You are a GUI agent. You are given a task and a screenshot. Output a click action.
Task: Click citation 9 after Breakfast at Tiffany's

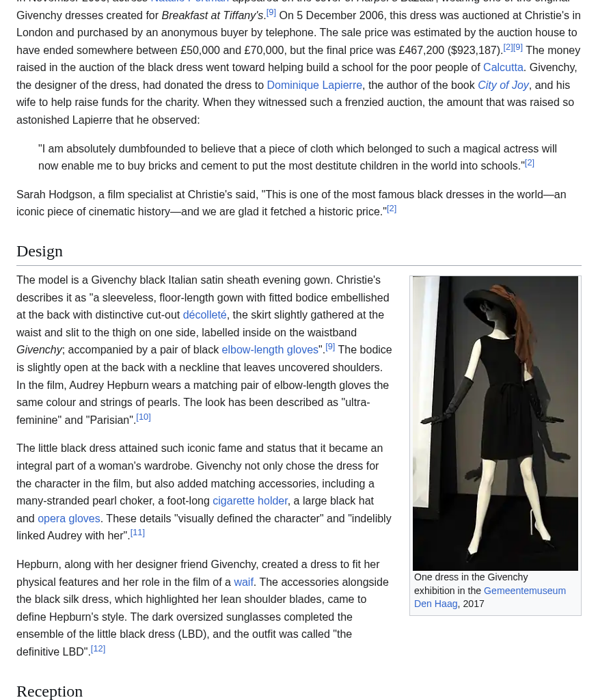tap(271, 12)
